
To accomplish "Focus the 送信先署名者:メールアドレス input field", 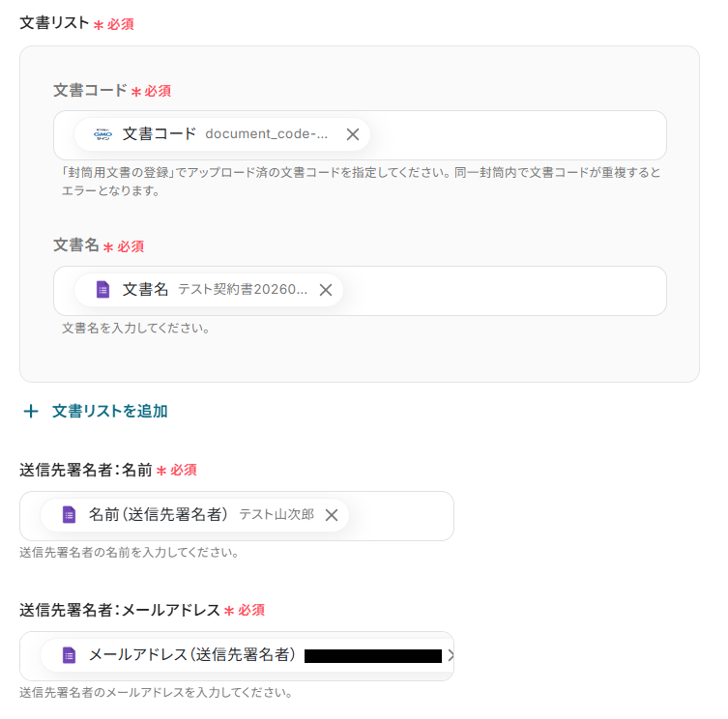I will click(x=237, y=656).
